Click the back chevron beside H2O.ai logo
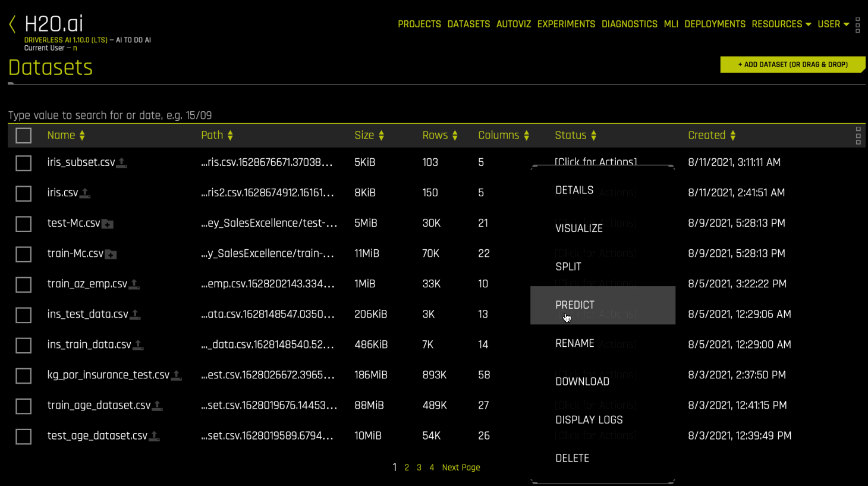This screenshot has width=868, height=486. [x=12, y=24]
